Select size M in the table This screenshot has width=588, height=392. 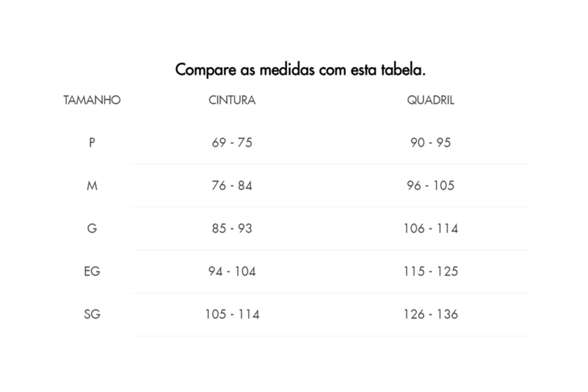coord(92,185)
